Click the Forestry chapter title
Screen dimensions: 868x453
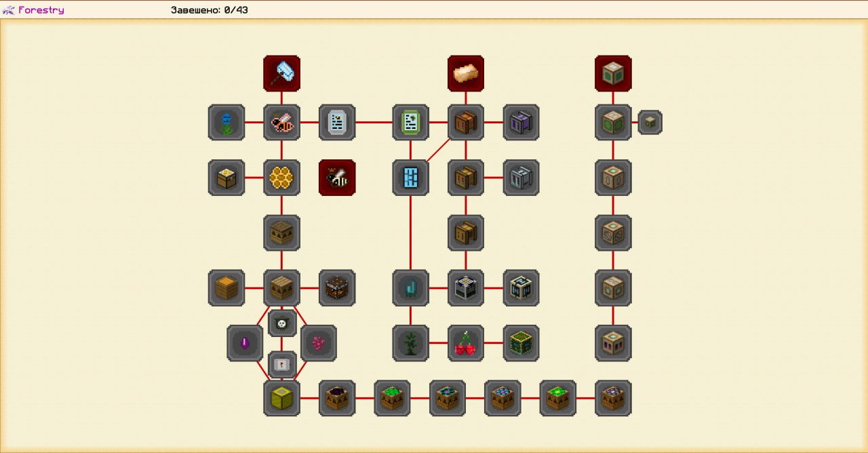point(41,10)
